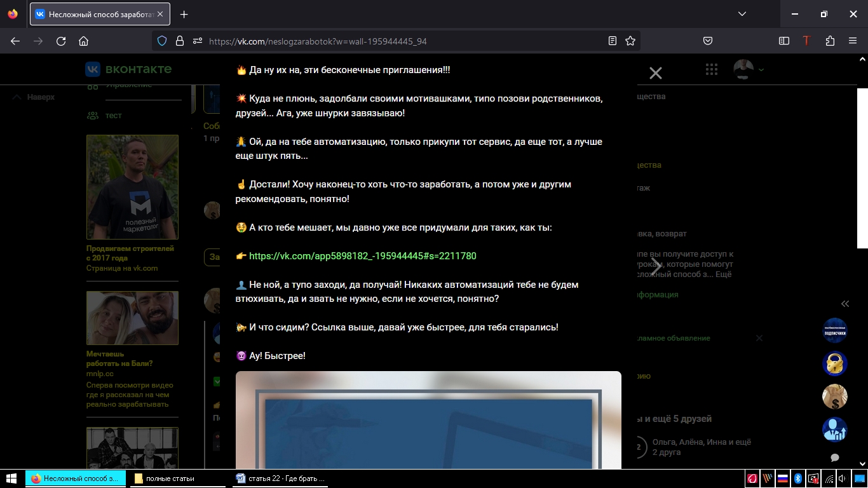This screenshot has height=488, width=868.
Task: Dismiss the Рекламное объявление block
Action: pos(759,338)
